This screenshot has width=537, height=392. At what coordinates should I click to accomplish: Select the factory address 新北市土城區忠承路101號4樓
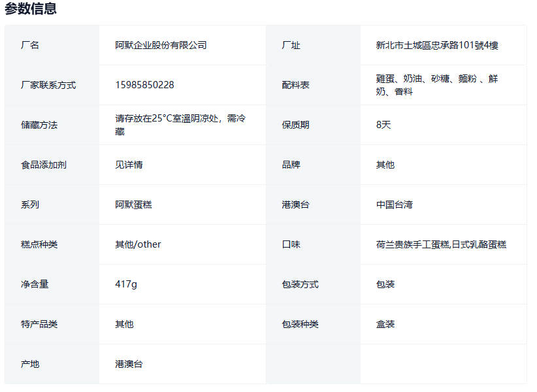click(x=437, y=45)
